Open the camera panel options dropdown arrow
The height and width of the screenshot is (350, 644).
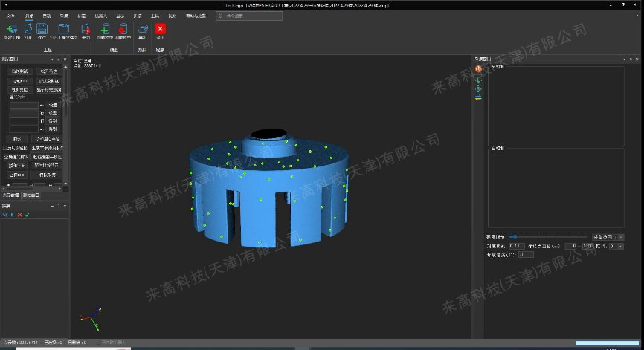click(622, 59)
